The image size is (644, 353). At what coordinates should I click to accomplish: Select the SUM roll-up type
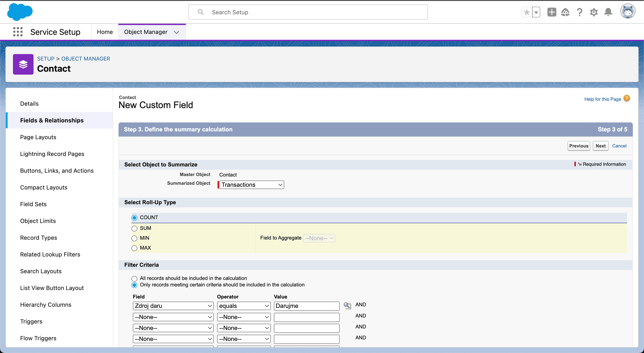point(134,228)
